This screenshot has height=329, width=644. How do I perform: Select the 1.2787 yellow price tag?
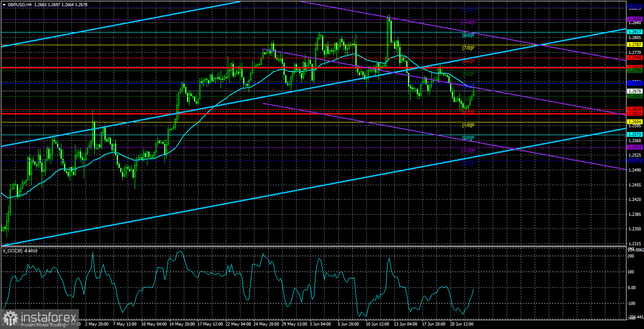635,45
